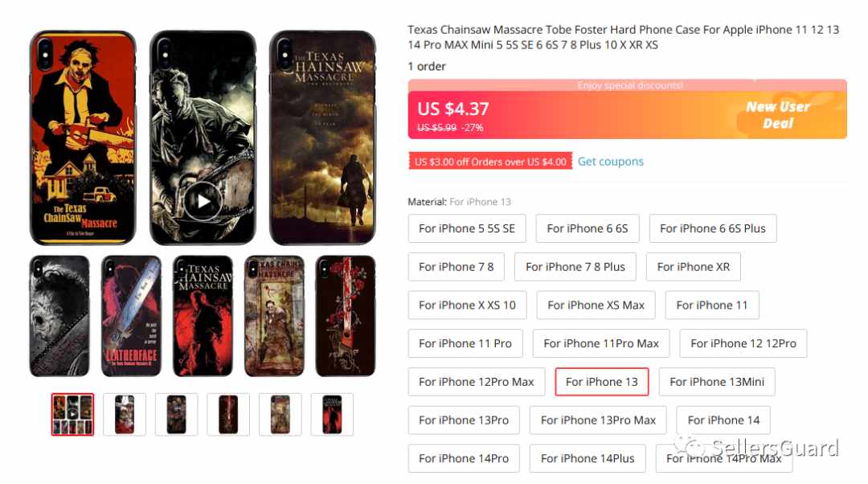
Task: Show the fourth thumbnail with red case
Action: coord(228,414)
